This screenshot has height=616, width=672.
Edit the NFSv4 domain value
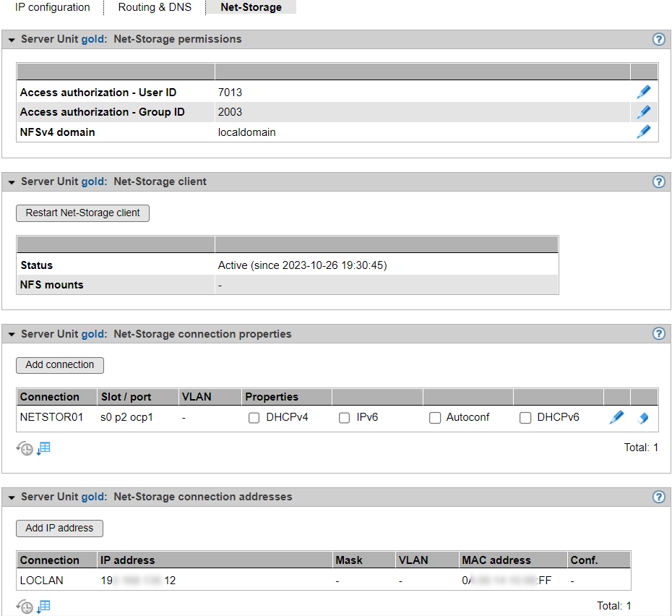tap(643, 132)
